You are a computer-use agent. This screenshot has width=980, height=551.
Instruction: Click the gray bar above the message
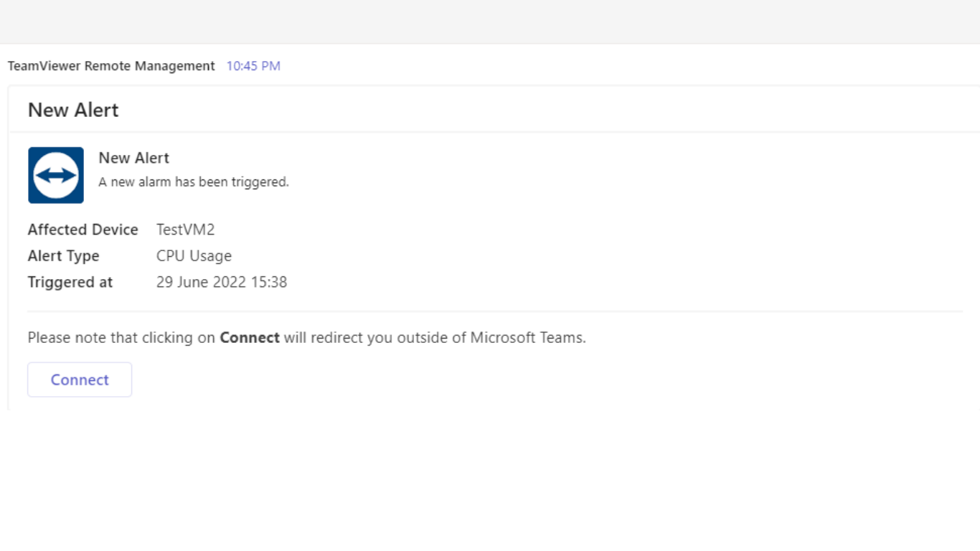coord(490,22)
